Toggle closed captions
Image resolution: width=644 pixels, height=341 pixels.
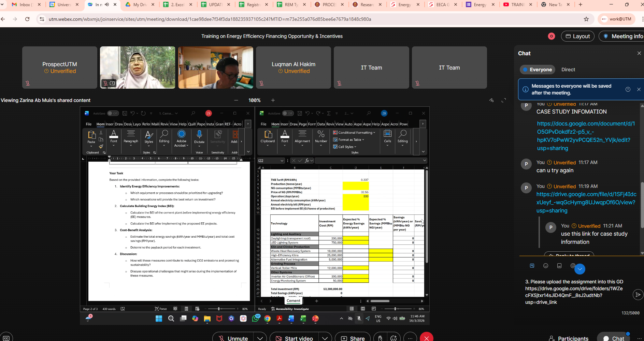point(6,338)
